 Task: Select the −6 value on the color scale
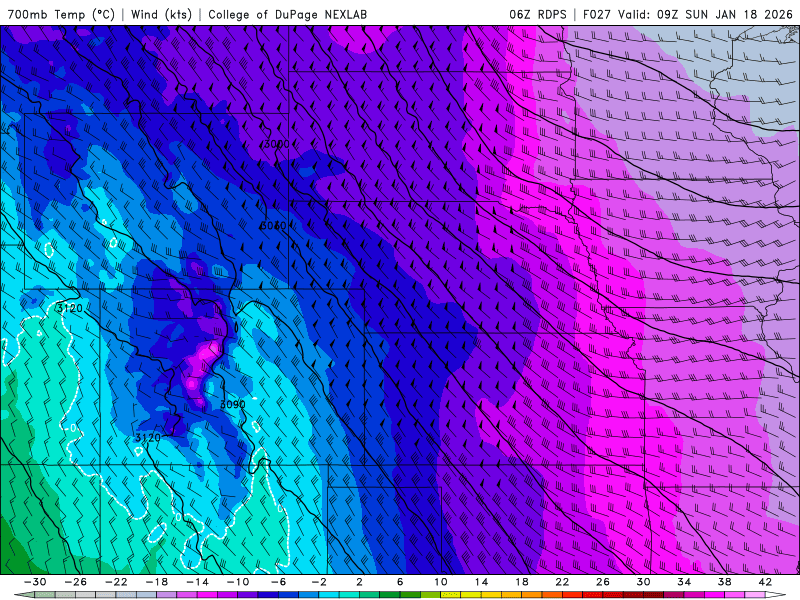(278, 582)
